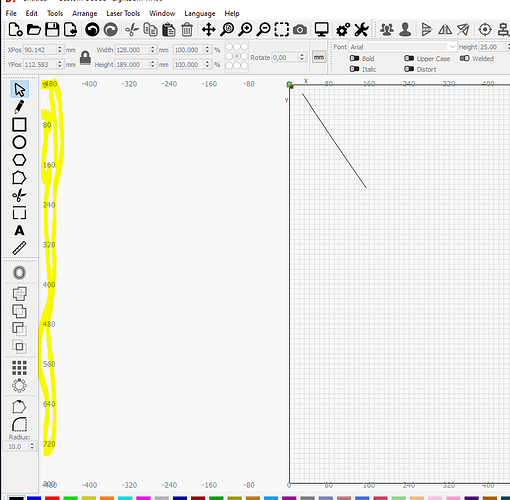Enable the Upper Case switch
The height and width of the screenshot is (500, 510).
[409, 58]
